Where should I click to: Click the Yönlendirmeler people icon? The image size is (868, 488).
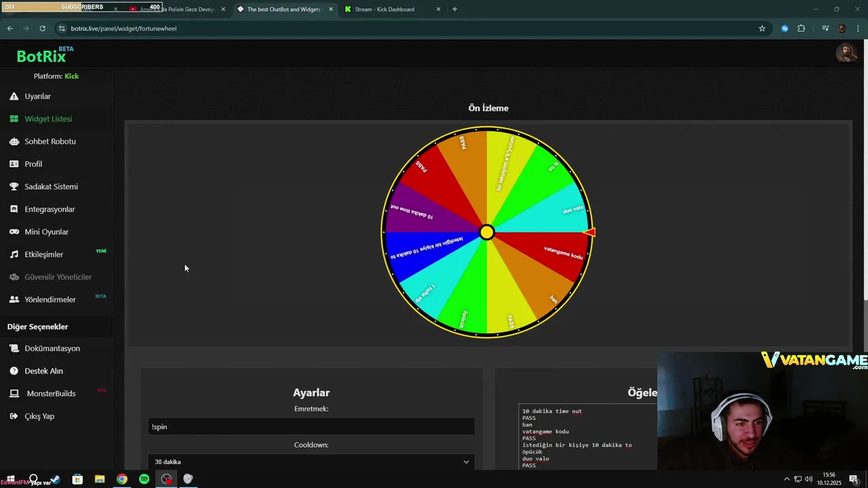[14, 300]
